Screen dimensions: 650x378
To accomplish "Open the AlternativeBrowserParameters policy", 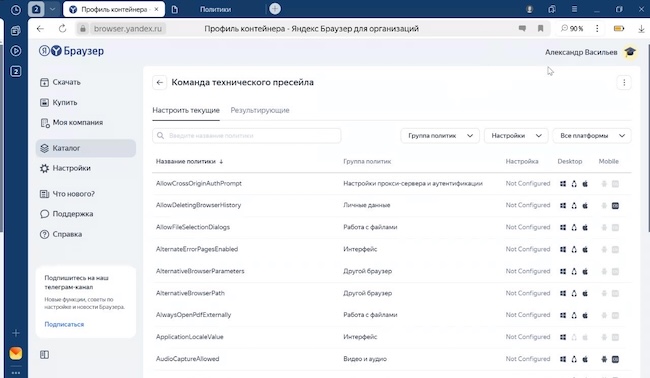I will pyautogui.click(x=200, y=271).
